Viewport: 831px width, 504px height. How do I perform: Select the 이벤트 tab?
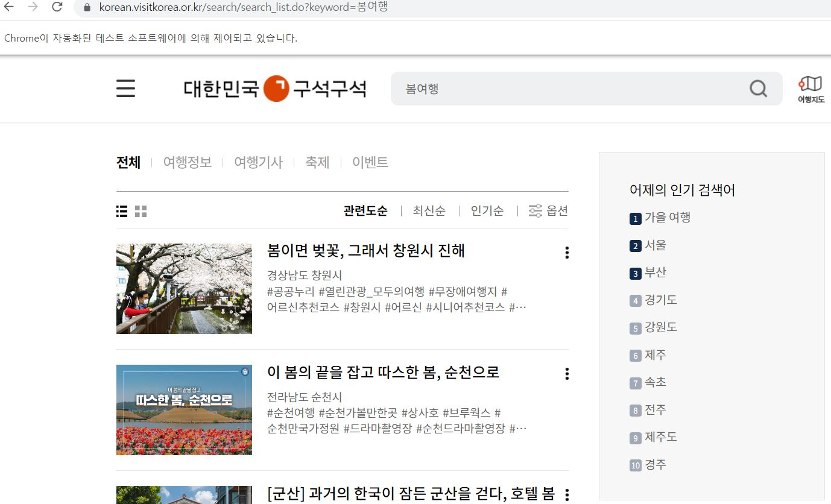(x=370, y=162)
